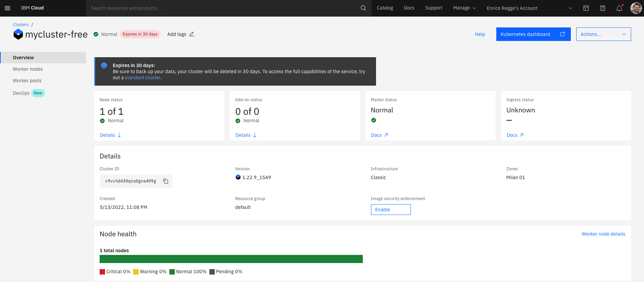The image size is (644, 282).
Task: Click the gray Pending legend swatch
Action: [x=212, y=272]
